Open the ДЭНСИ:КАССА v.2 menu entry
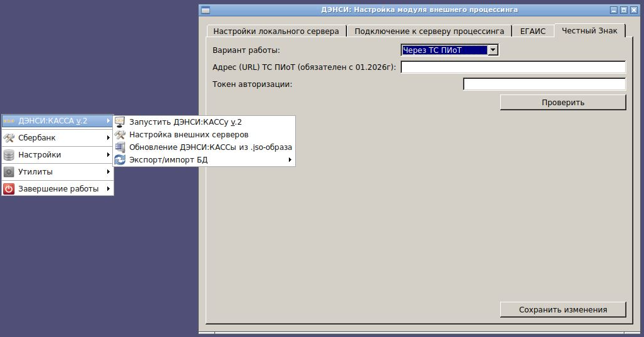The height and width of the screenshot is (337, 644). tap(57, 121)
